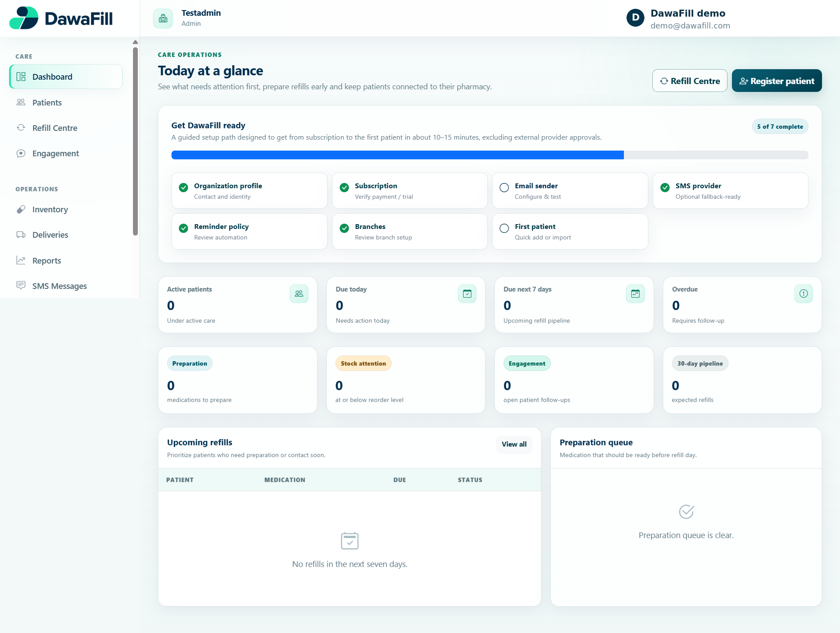
Task: Click the Due next 7 days calendar icon
Action: coord(635,294)
